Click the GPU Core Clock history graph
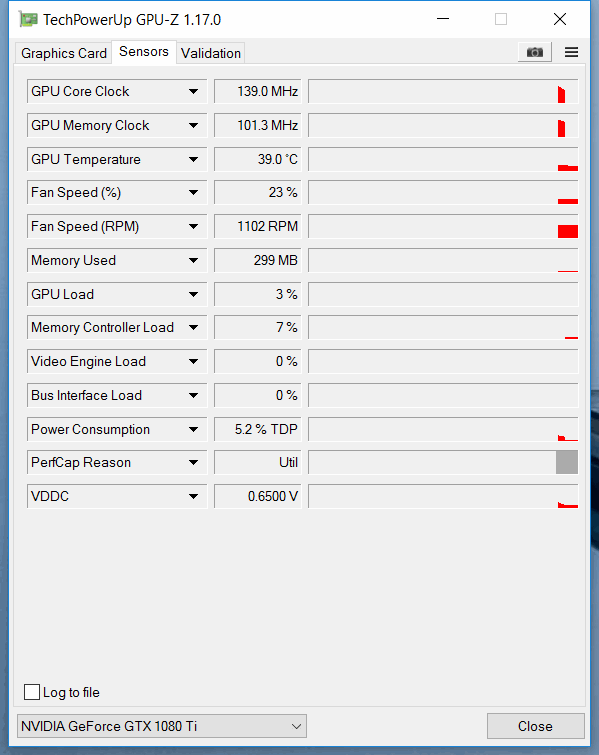Image resolution: width=599 pixels, height=755 pixels. [x=443, y=91]
